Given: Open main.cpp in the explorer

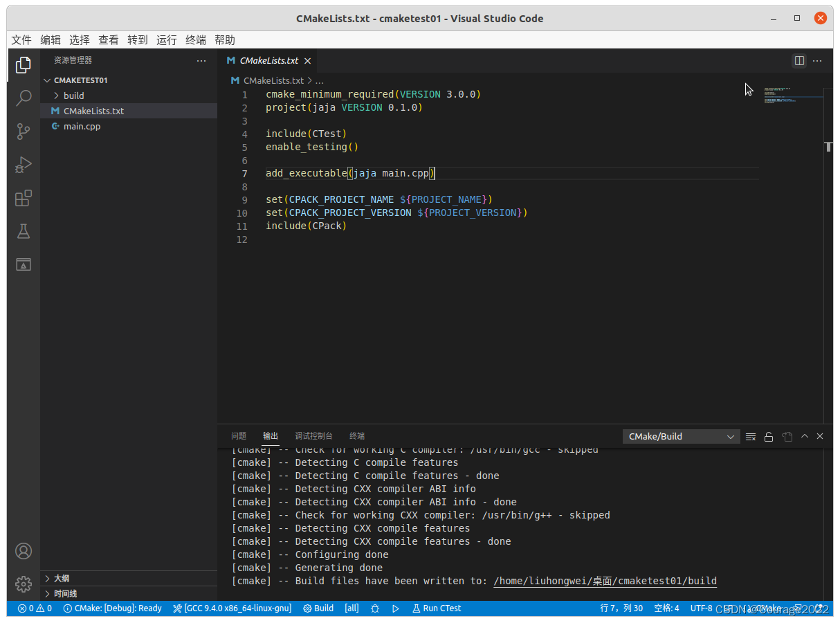Looking at the screenshot, I should (x=129, y=126).
